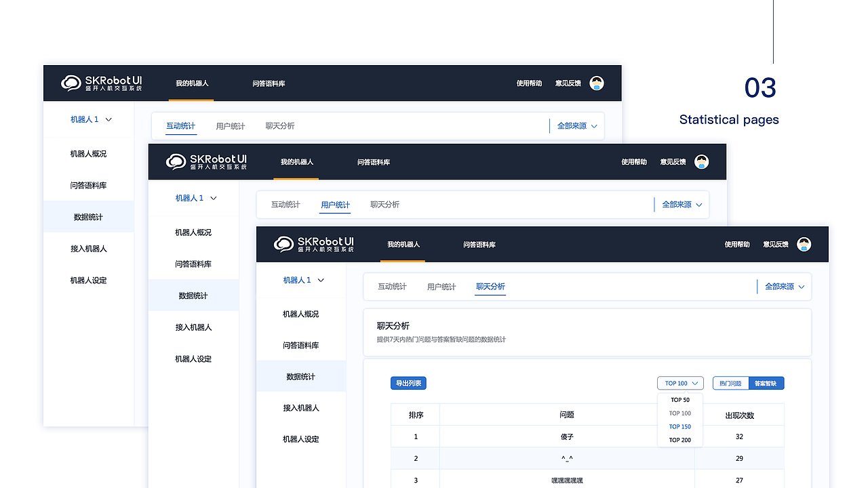Go to 机器人设定 in the middle window's sidebar
This screenshot has height=488, width=868.
[x=193, y=359]
